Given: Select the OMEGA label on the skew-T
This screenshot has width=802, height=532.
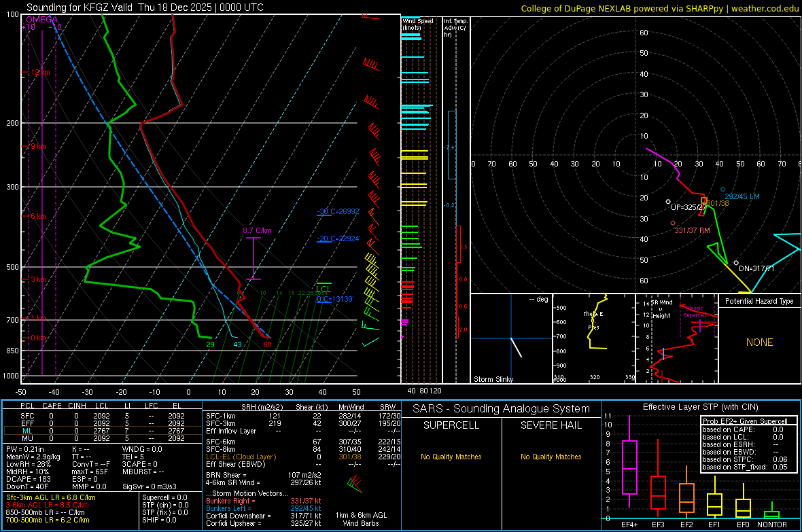Looking at the screenshot, I should [42, 20].
